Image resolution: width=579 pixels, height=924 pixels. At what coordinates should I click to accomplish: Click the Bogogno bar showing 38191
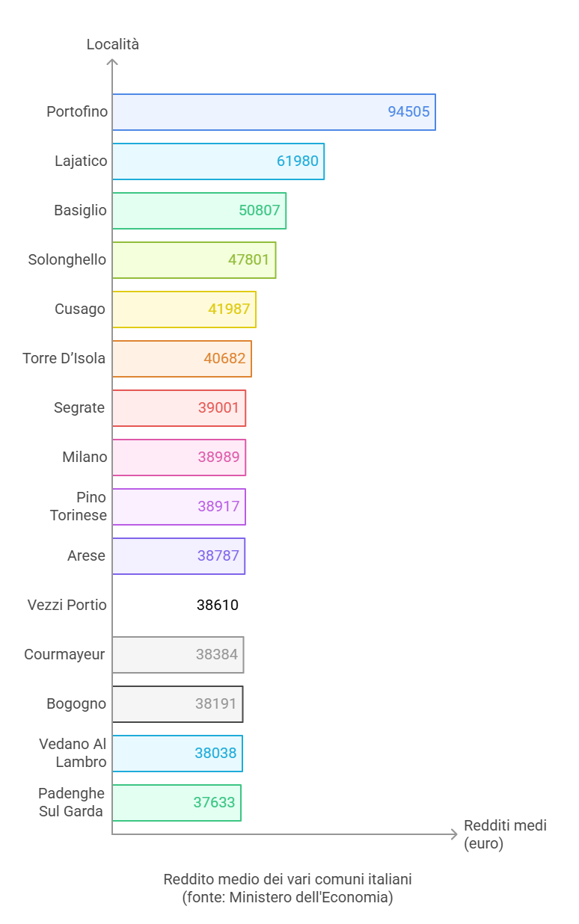click(178, 704)
